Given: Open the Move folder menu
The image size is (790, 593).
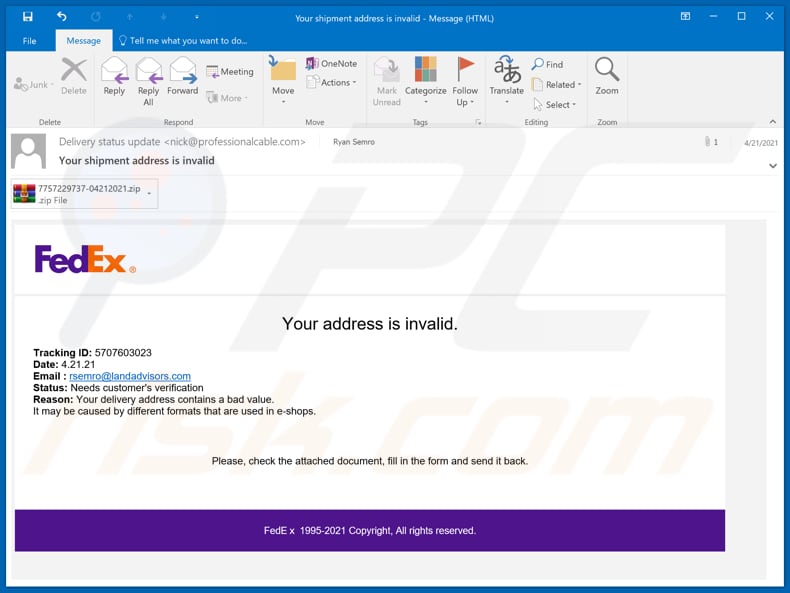Looking at the screenshot, I should tap(283, 81).
